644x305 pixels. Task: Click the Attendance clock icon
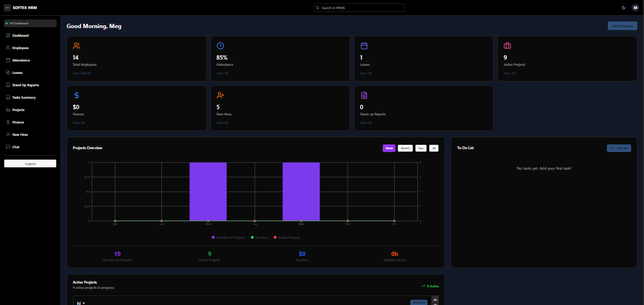point(220,46)
